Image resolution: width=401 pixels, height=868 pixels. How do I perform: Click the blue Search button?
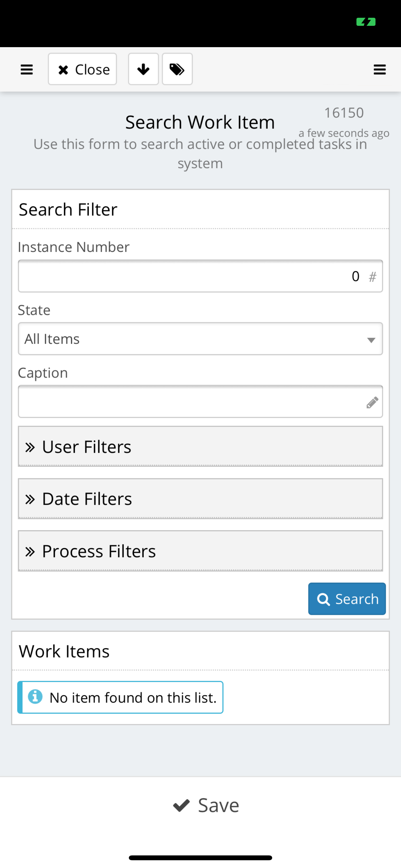347,599
